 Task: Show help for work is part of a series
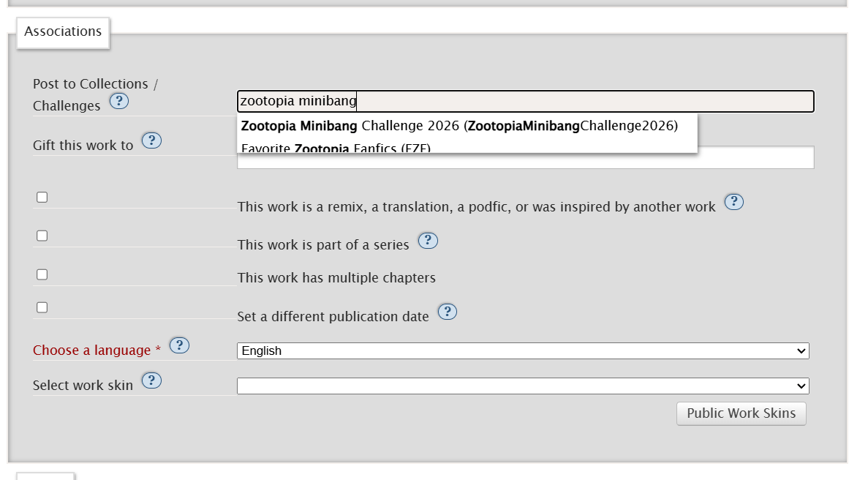tap(427, 241)
